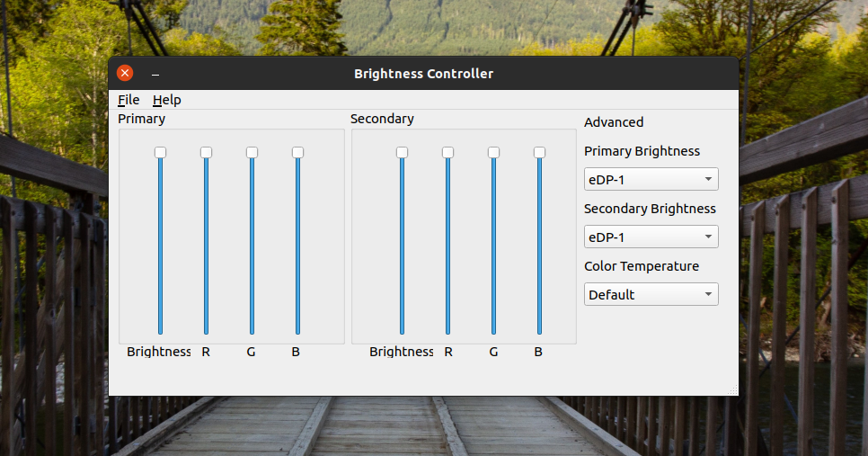This screenshot has width=868, height=456.
Task: Click the bottom of Secondary Brightness slider track
Action: tap(402, 328)
